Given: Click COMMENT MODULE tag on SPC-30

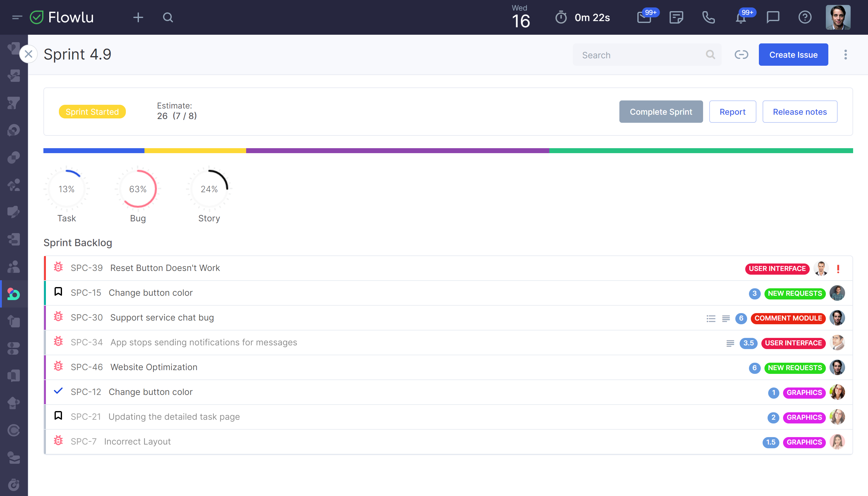Looking at the screenshot, I should (x=788, y=318).
